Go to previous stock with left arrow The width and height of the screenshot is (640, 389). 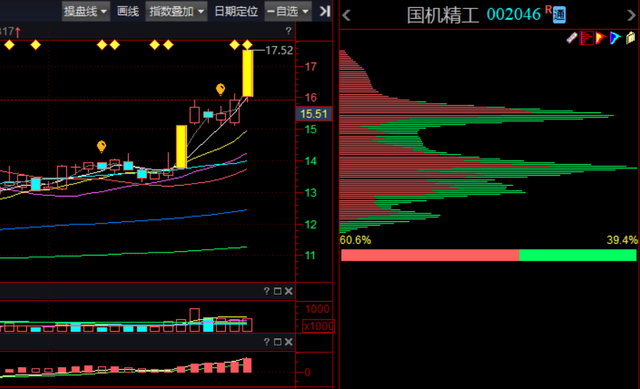347,16
